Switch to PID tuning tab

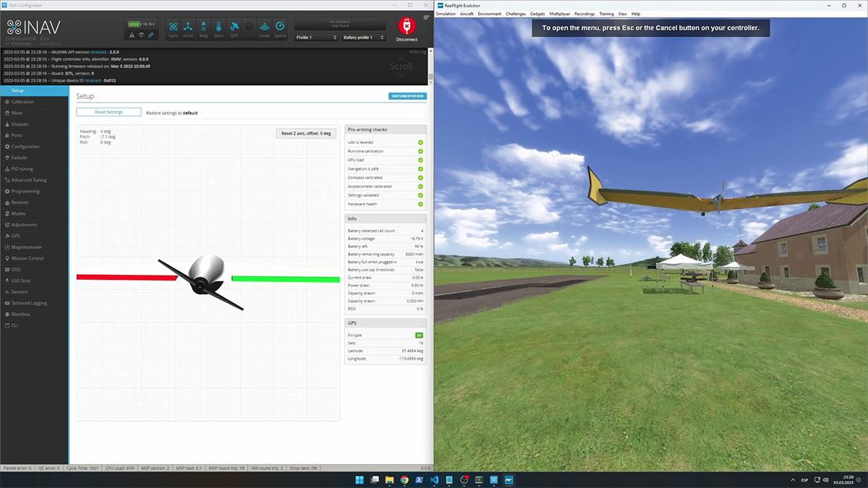pyautogui.click(x=34, y=169)
